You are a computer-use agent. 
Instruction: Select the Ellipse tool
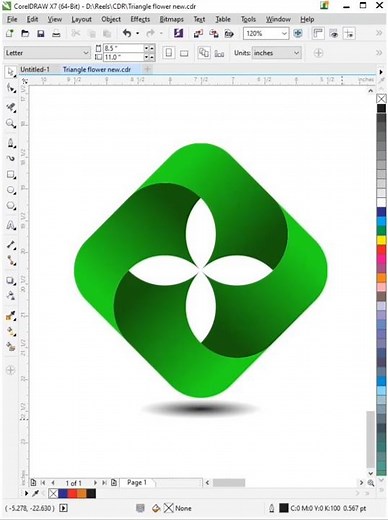11,190
